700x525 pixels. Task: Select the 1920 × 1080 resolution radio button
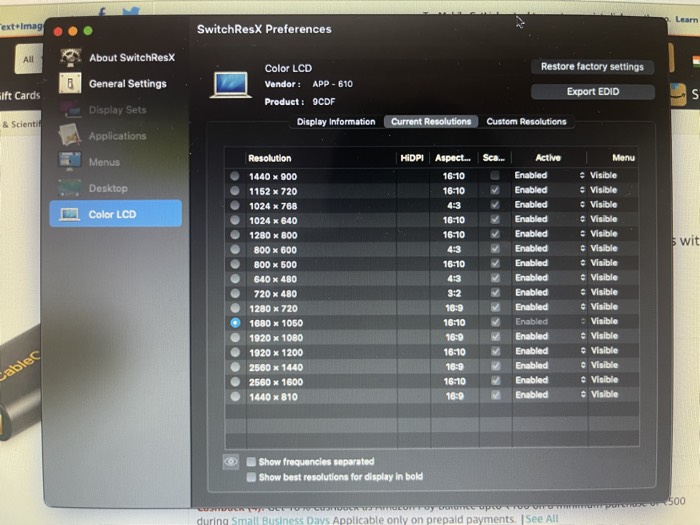click(x=235, y=338)
